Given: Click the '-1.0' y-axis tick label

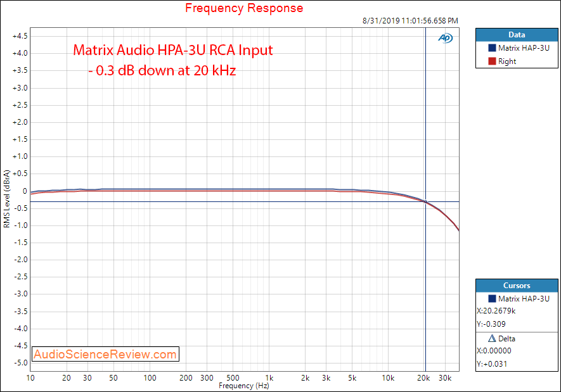Looking at the screenshot, I should 21,225.
